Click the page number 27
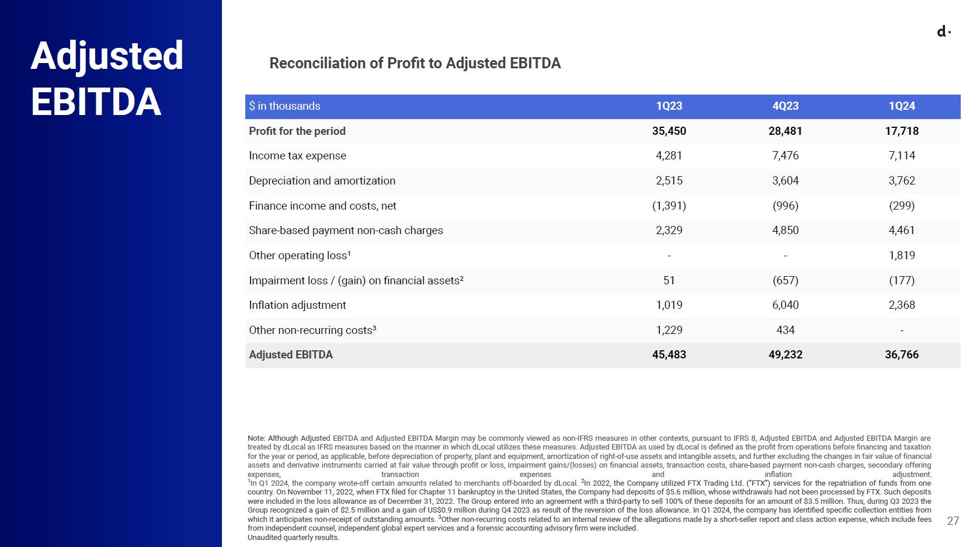 (953, 521)
